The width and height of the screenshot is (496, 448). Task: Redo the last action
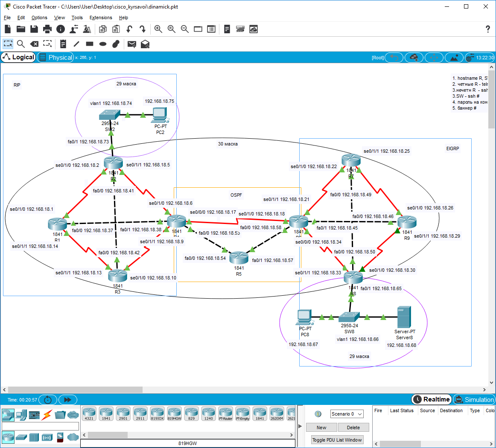[x=143, y=29]
